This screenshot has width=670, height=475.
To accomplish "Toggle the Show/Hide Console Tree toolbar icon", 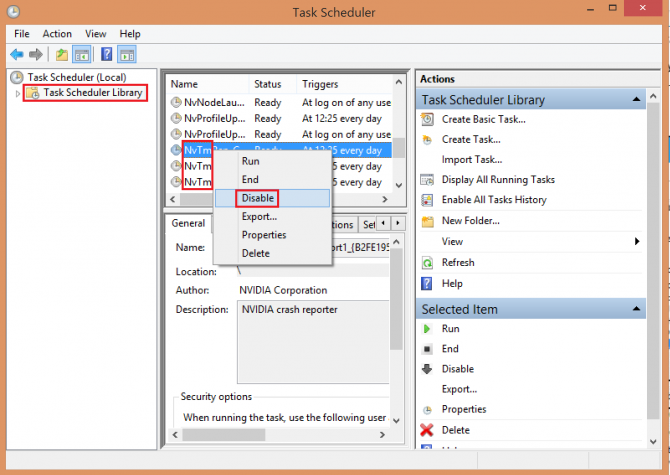I will pyautogui.click(x=82, y=55).
